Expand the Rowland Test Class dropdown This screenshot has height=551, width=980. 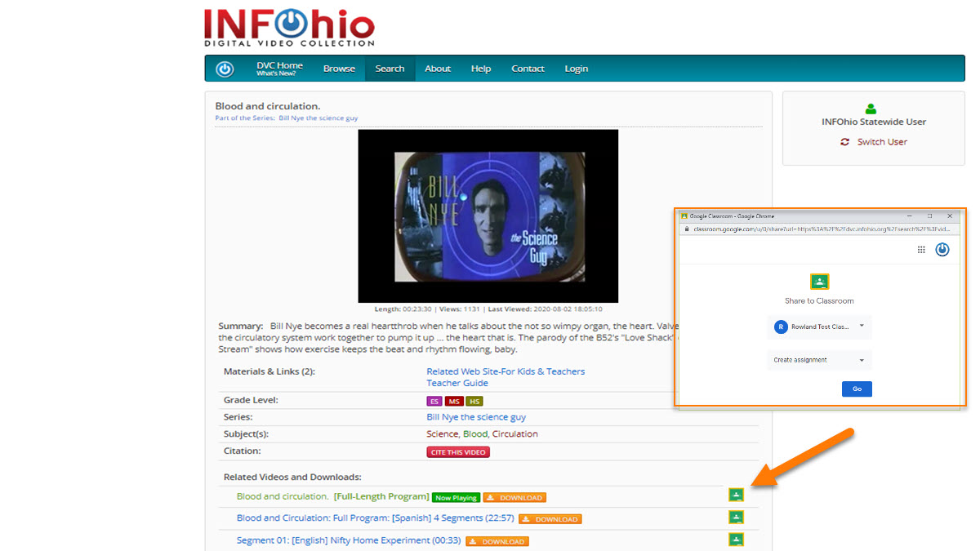coord(820,327)
